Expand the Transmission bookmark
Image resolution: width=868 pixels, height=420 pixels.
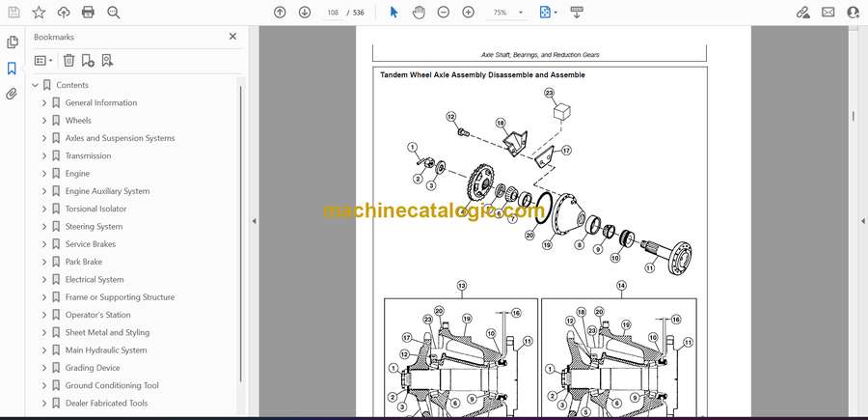[x=44, y=155]
